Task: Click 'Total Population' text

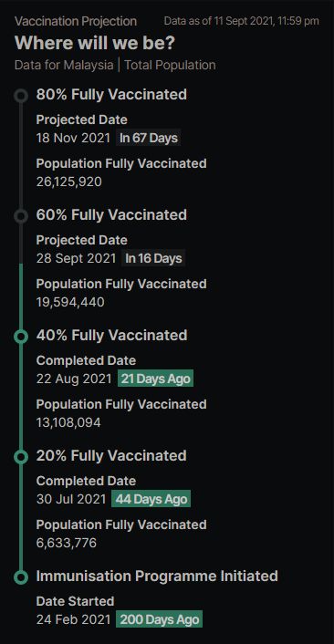Action: [170, 66]
